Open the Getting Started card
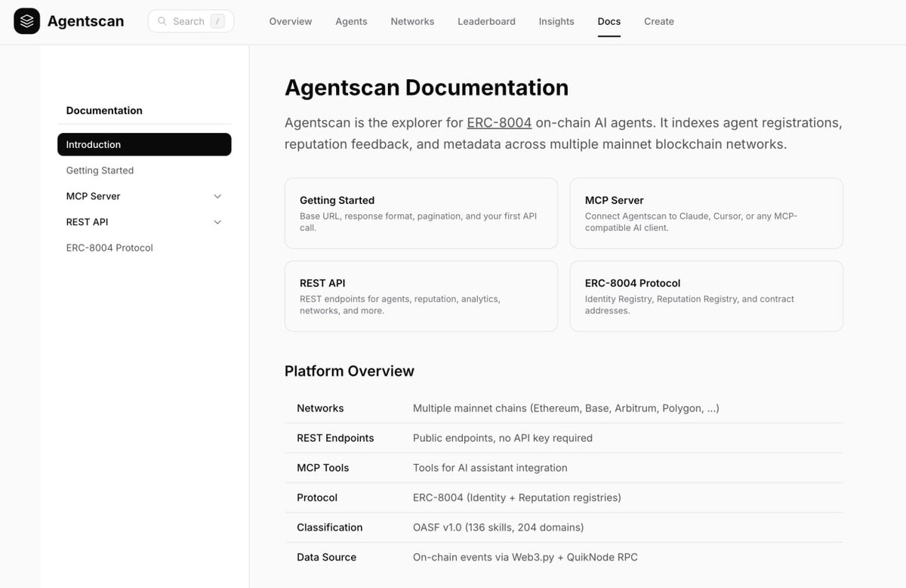 click(x=421, y=214)
